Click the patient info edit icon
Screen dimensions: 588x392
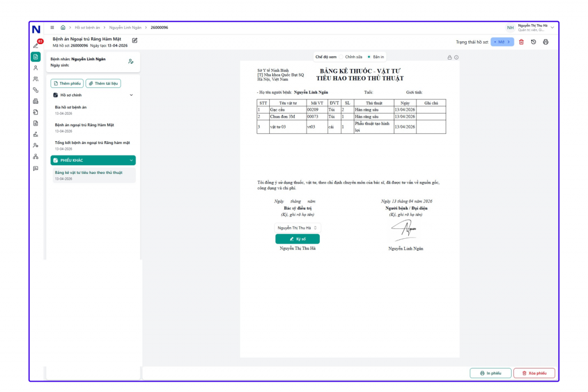pos(131,61)
